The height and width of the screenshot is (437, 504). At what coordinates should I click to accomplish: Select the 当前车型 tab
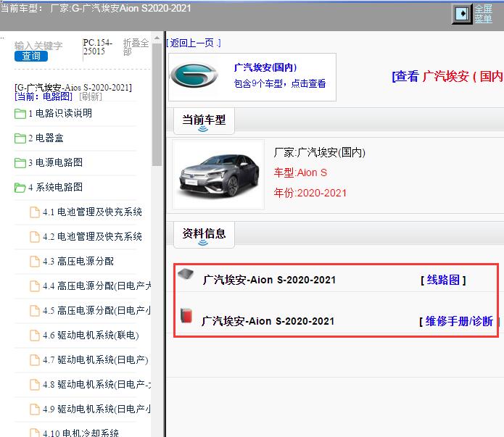coord(204,121)
